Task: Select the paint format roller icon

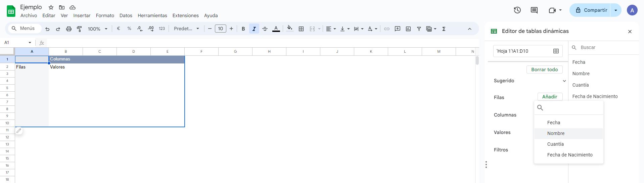Action: point(79,29)
